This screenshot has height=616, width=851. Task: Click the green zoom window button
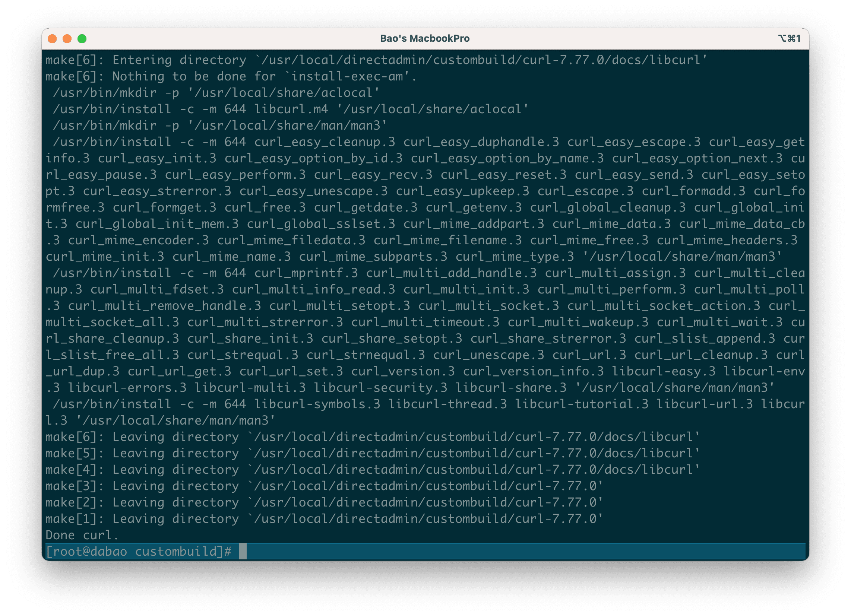coord(82,39)
